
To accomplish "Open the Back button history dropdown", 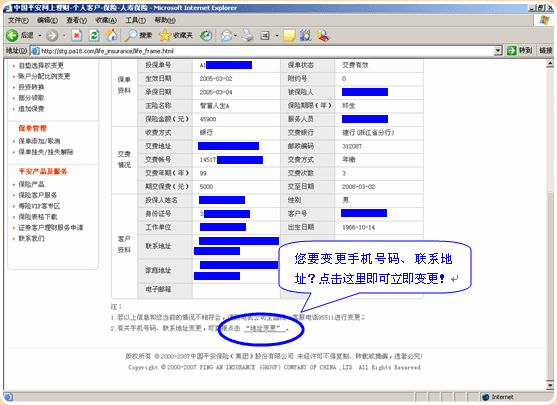I will (39, 36).
